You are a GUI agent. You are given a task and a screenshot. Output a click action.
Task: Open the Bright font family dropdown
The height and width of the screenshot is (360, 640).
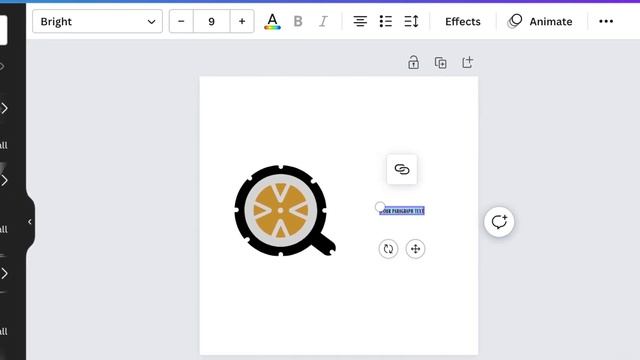pos(97,21)
